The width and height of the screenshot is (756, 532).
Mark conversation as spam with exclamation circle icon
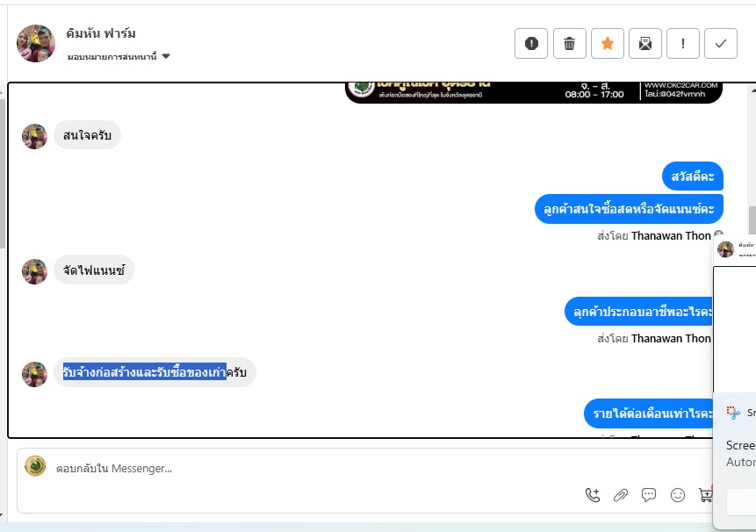click(x=531, y=43)
